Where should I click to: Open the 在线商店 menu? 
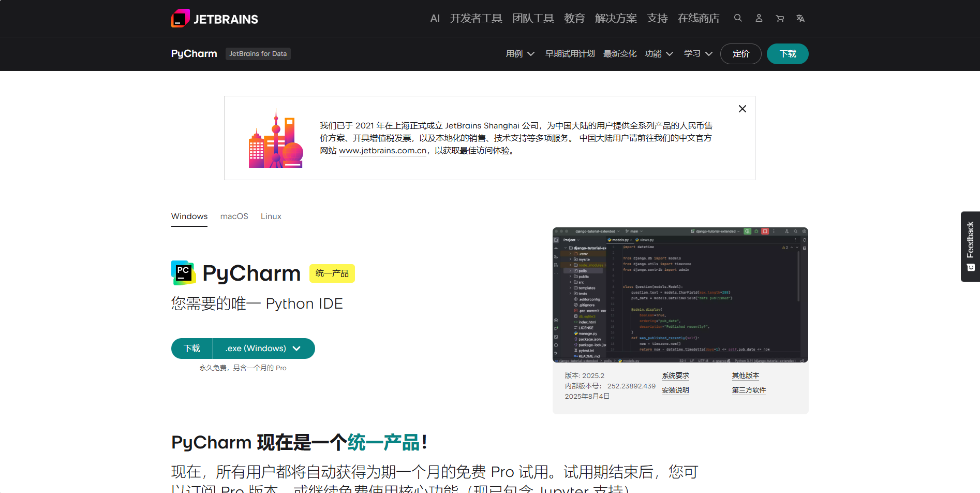tap(699, 19)
